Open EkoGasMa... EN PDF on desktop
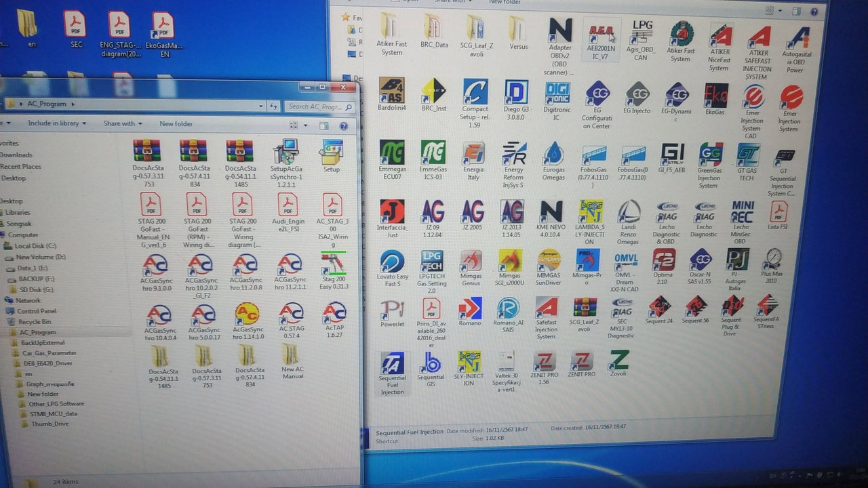Image resolution: width=868 pixels, height=488 pixels. click(163, 24)
